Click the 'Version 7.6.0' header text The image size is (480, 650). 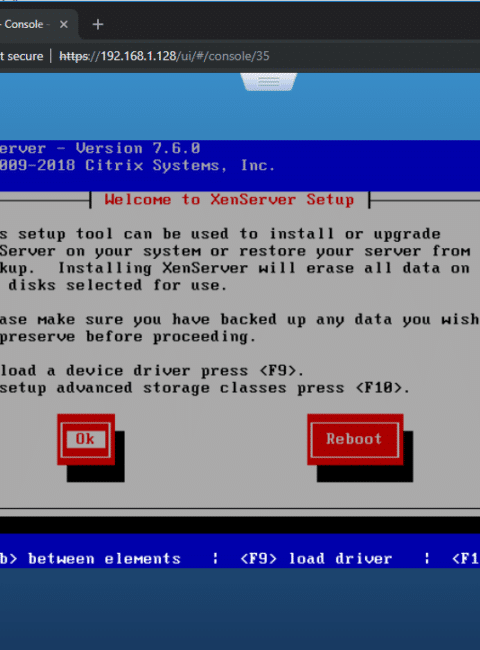tap(138, 148)
